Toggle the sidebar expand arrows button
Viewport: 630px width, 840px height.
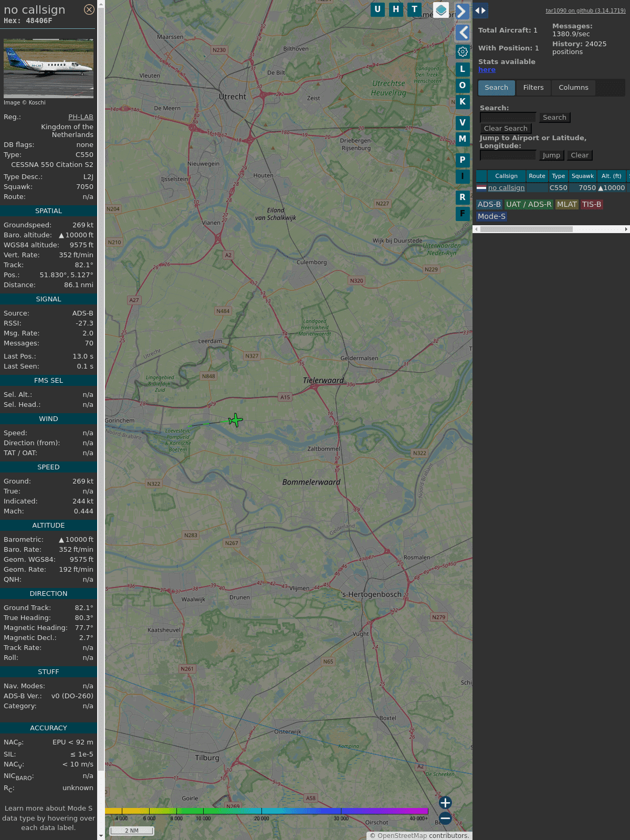[x=480, y=10]
